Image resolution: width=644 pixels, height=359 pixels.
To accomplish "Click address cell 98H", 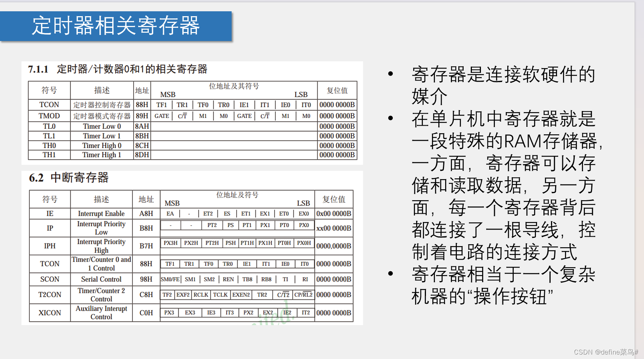I will pyautogui.click(x=146, y=279).
